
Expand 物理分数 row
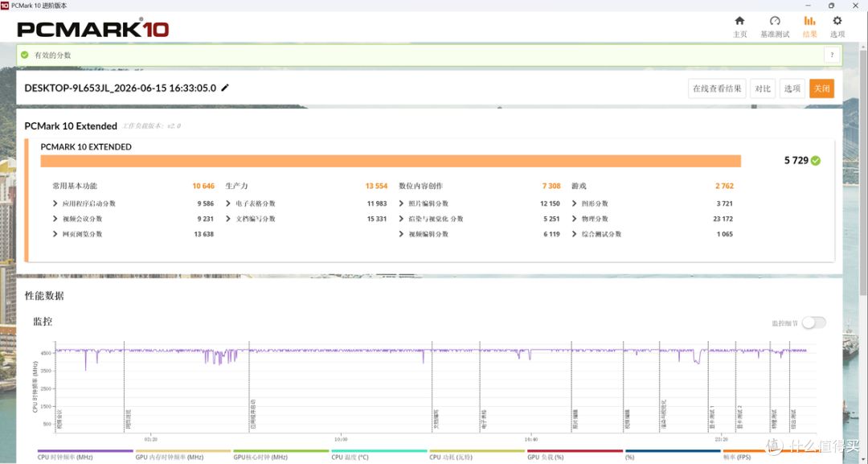pyautogui.click(x=575, y=219)
